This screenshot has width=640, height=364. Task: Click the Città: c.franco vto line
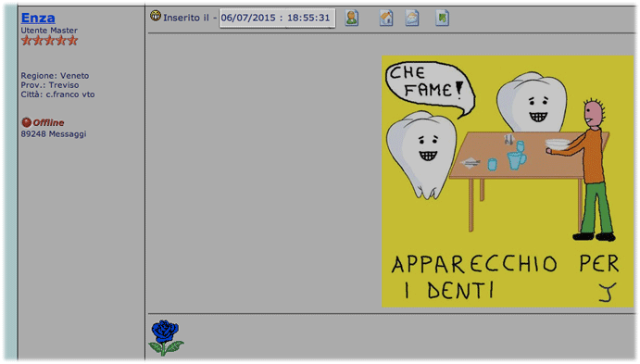(57, 94)
